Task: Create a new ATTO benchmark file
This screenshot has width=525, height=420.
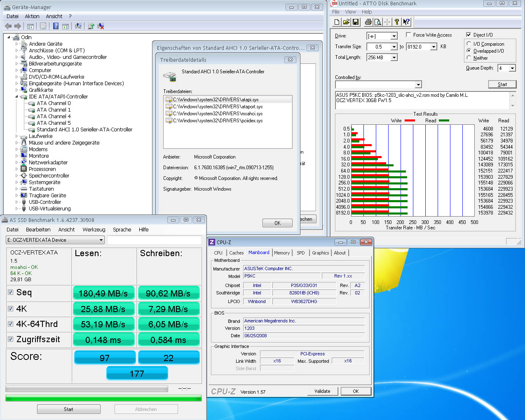Action: coord(337,22)
